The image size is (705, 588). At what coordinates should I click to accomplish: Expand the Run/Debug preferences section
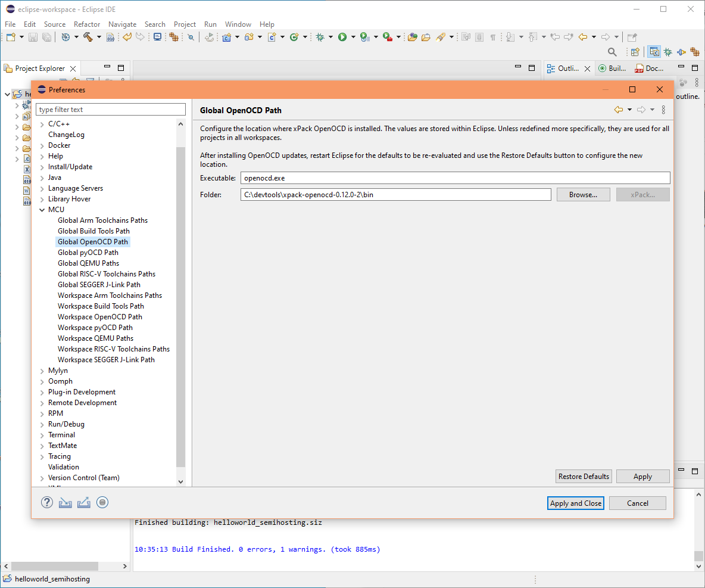pos(40,424)
